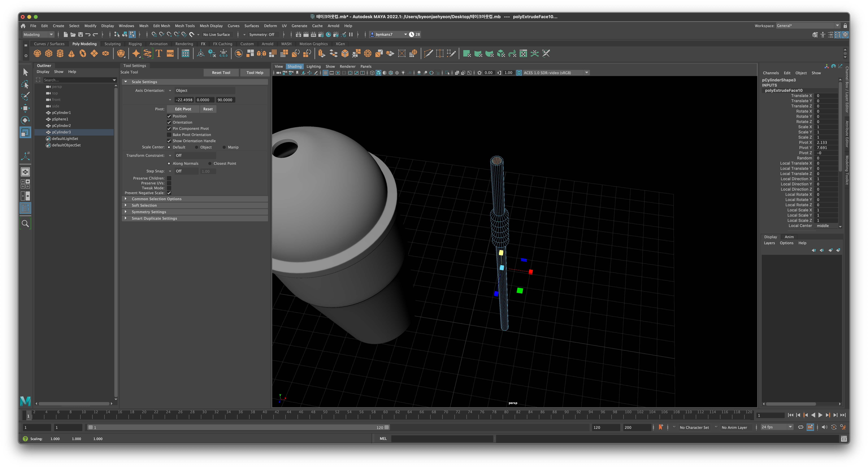Enable Bake Pivot Orientation checkbox
Image resolution: width=868 pixels, height=468 pixels.
pyautogui.click(x=169, y=135)
